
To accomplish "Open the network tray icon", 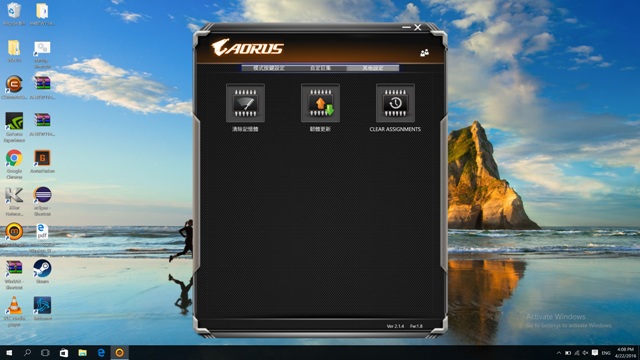I will (x=577, y=353).
